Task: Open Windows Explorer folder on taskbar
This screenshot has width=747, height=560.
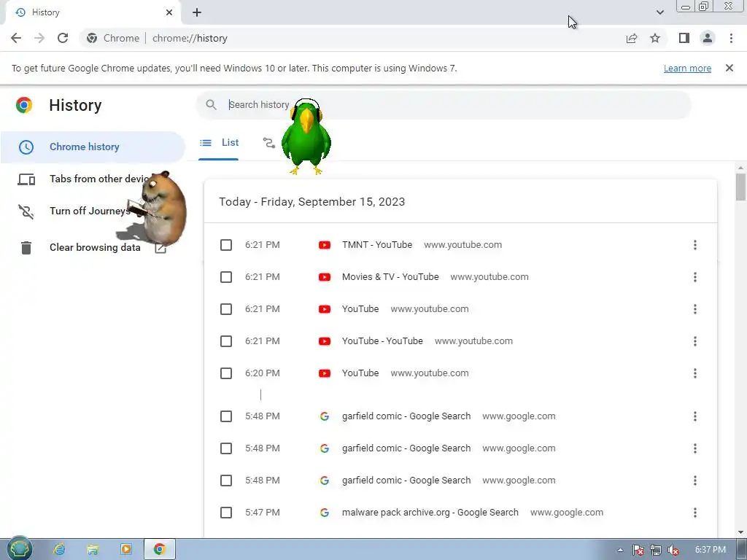Action: 93,550
